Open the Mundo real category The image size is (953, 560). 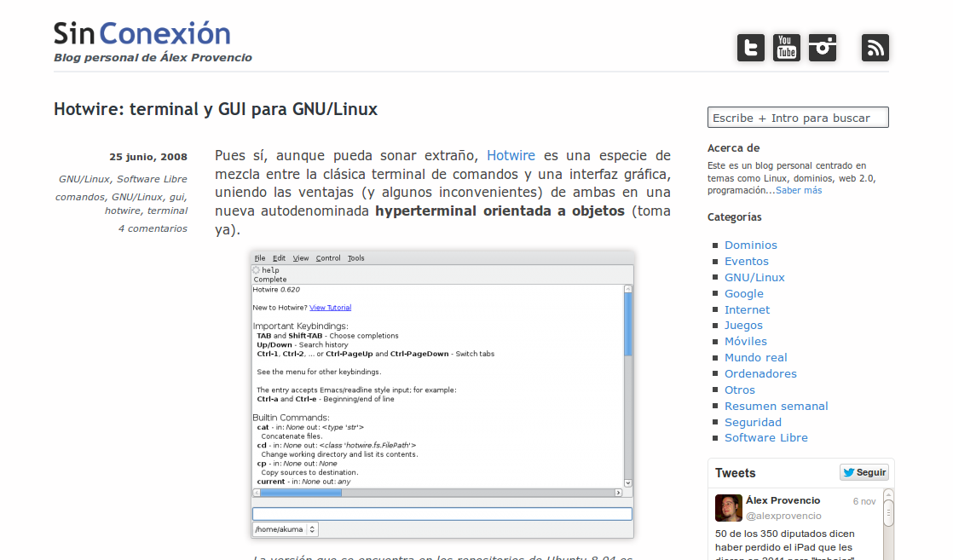tap(755, 357)
